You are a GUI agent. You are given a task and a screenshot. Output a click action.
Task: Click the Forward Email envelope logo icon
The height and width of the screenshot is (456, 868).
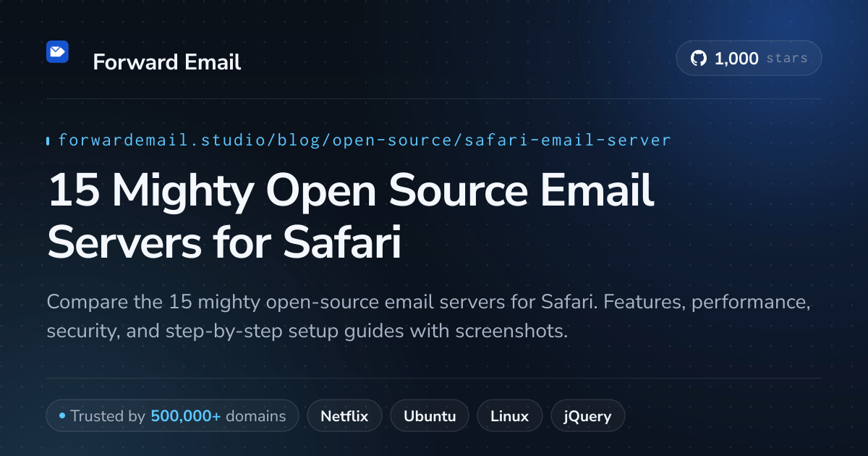coord(57,51)
